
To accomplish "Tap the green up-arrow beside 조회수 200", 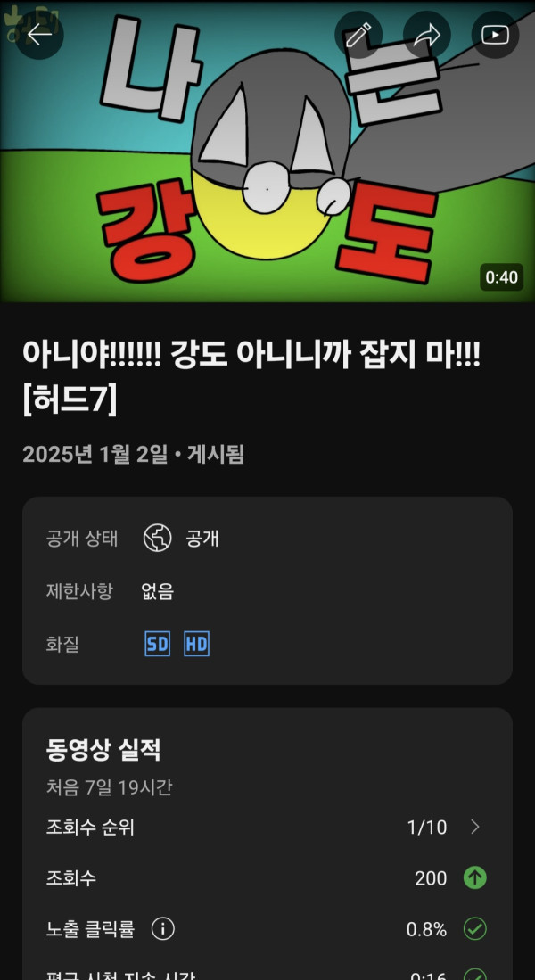I will click(x=475, y=878).
